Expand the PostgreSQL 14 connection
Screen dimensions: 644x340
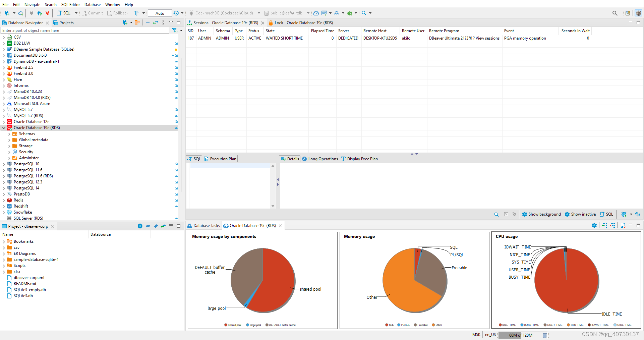point(4,188)
